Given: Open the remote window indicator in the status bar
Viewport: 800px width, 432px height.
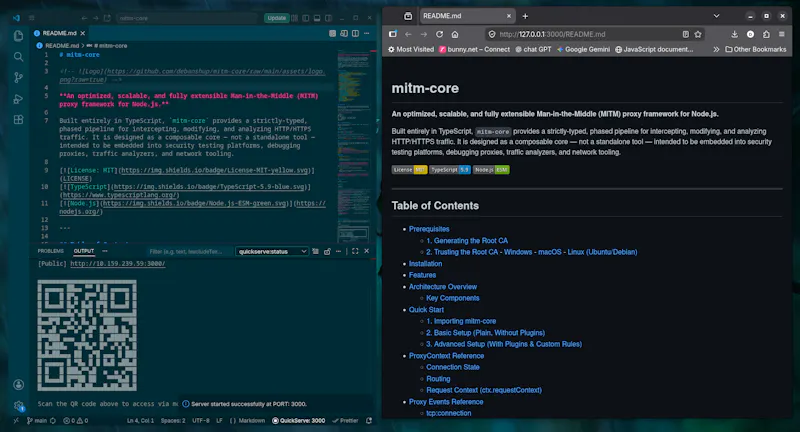Looking at the screenshot, I should [x=16, y=421].
